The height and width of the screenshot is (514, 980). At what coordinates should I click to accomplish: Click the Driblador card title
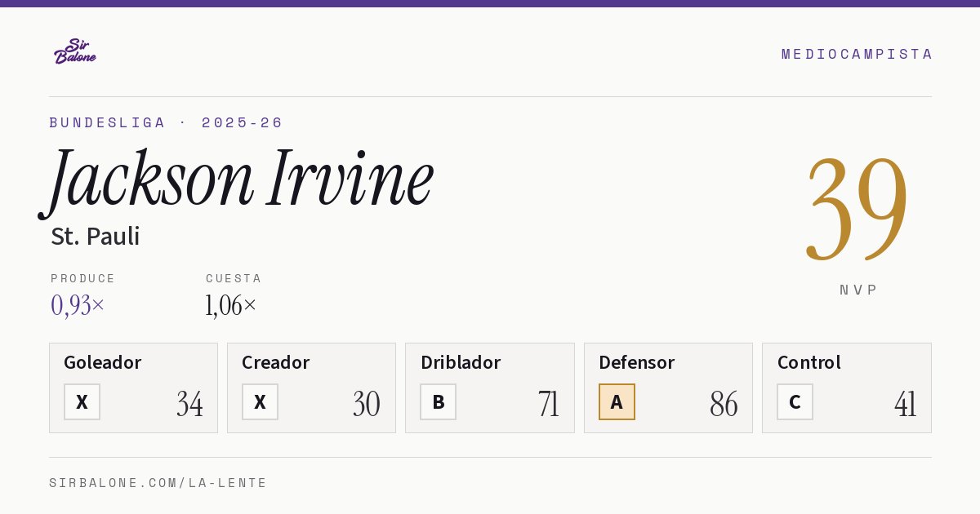point(461,362)
